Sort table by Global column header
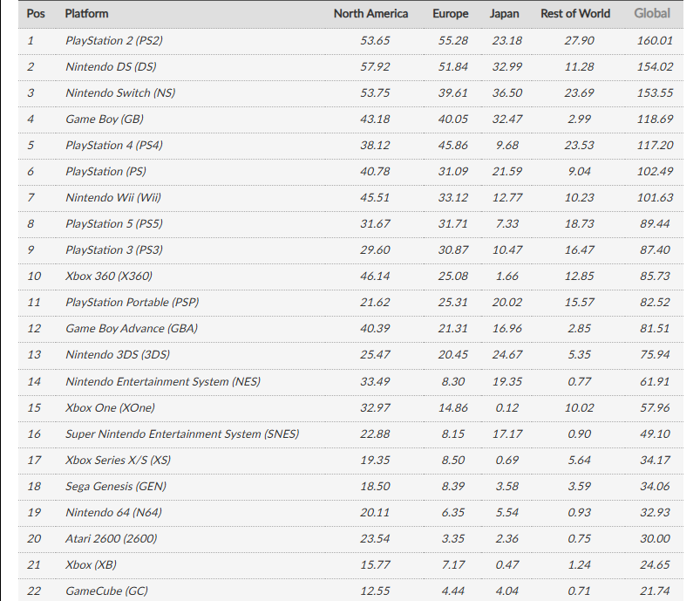Viewport: 700px width, 601px height. pos(652,13)
